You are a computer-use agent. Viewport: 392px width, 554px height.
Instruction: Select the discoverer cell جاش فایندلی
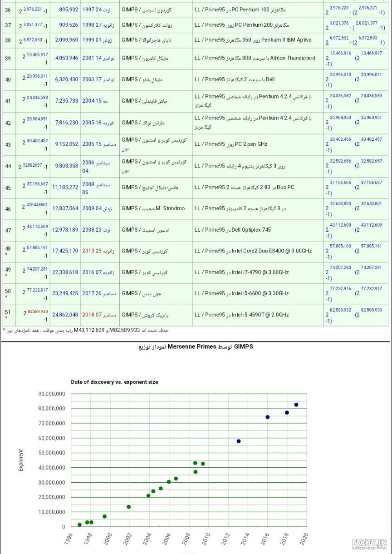point(156,101)
